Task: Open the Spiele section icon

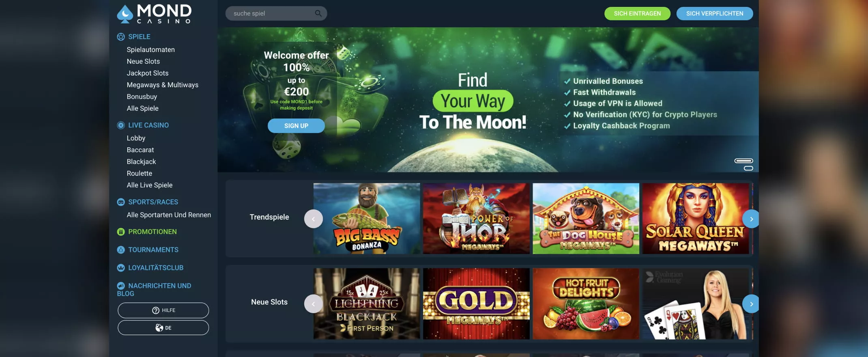Action: coord(121,37)
